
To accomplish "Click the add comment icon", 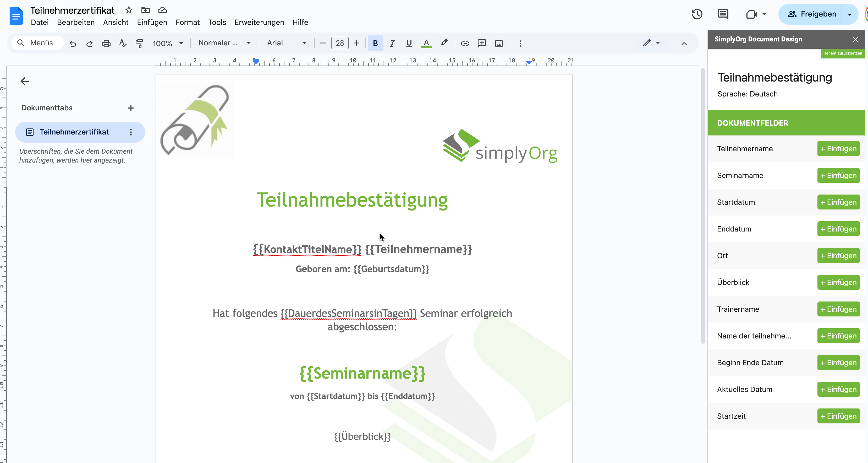I will point(482,43).
